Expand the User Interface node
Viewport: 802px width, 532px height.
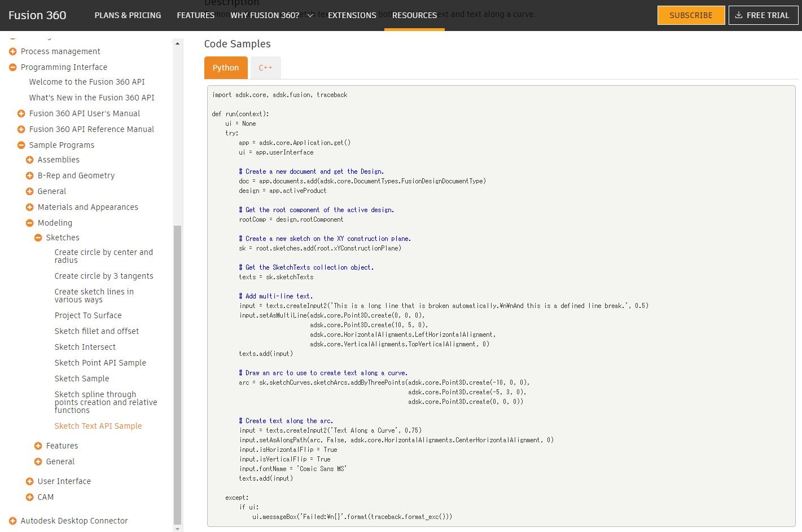29,481
